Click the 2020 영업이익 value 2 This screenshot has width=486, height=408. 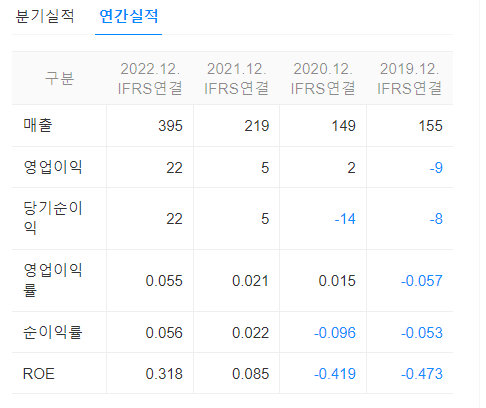click(x=351, y=168)
